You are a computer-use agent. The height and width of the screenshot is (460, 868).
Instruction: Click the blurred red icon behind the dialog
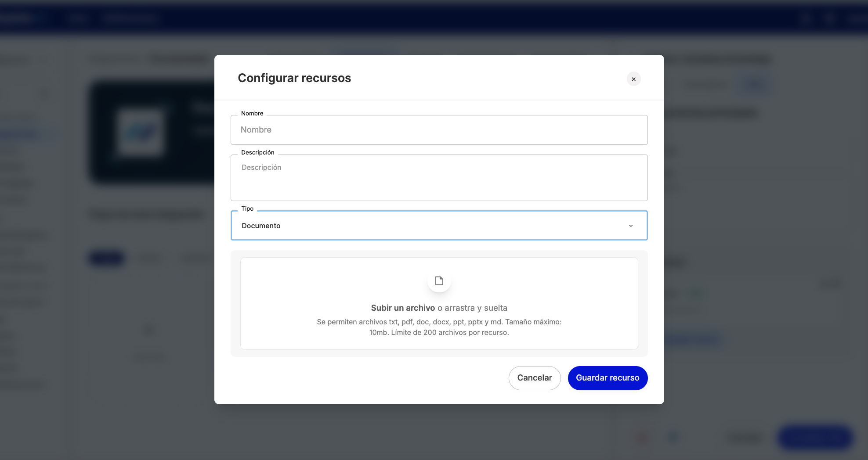[x=642, y=437]
